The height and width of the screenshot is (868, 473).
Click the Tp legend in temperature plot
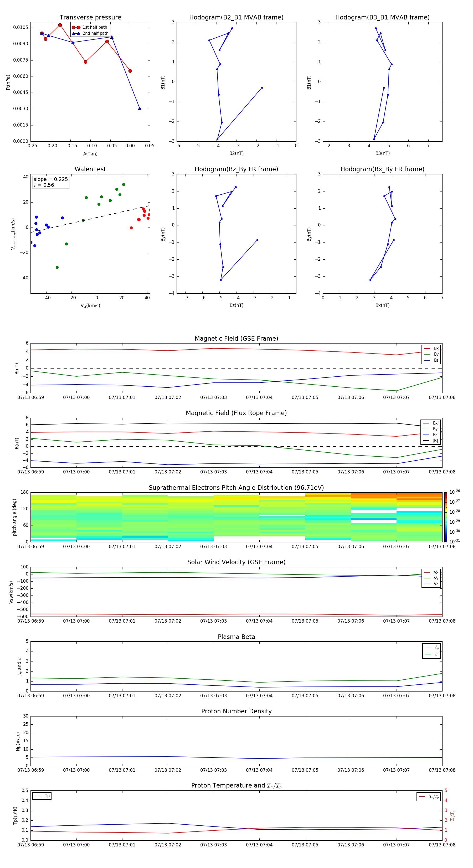42,796
